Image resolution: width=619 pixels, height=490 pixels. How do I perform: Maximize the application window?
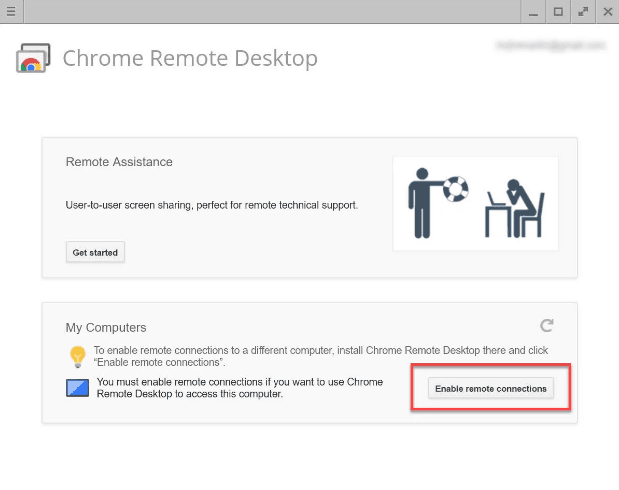pos(558,11)
